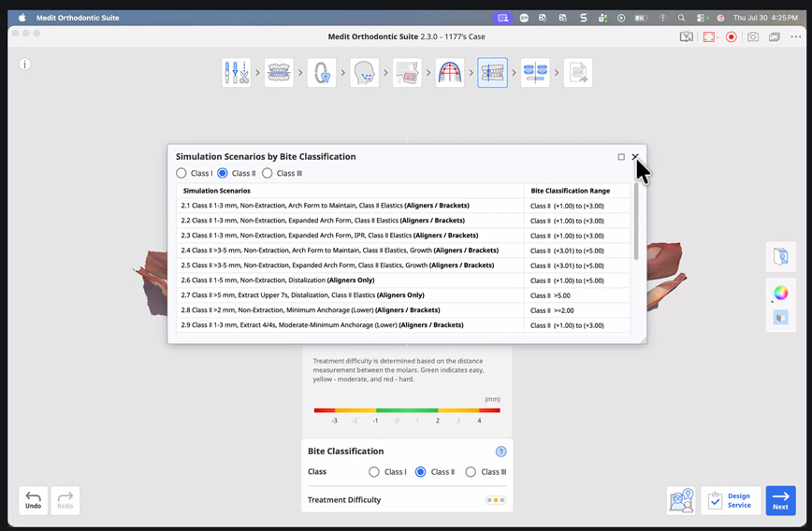
Task: Open the dental arch alignment step
Action: tap(279, 73)
